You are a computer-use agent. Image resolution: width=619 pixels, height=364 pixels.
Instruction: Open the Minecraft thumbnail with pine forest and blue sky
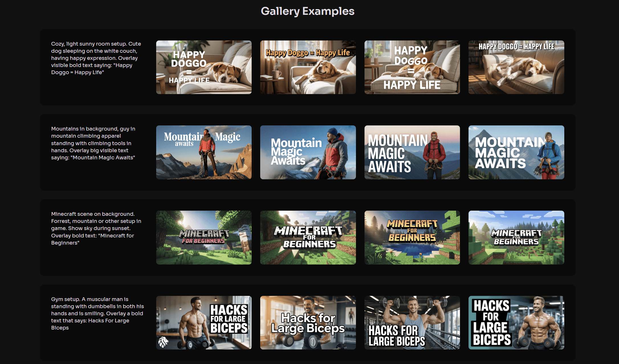tap(516, 237)
